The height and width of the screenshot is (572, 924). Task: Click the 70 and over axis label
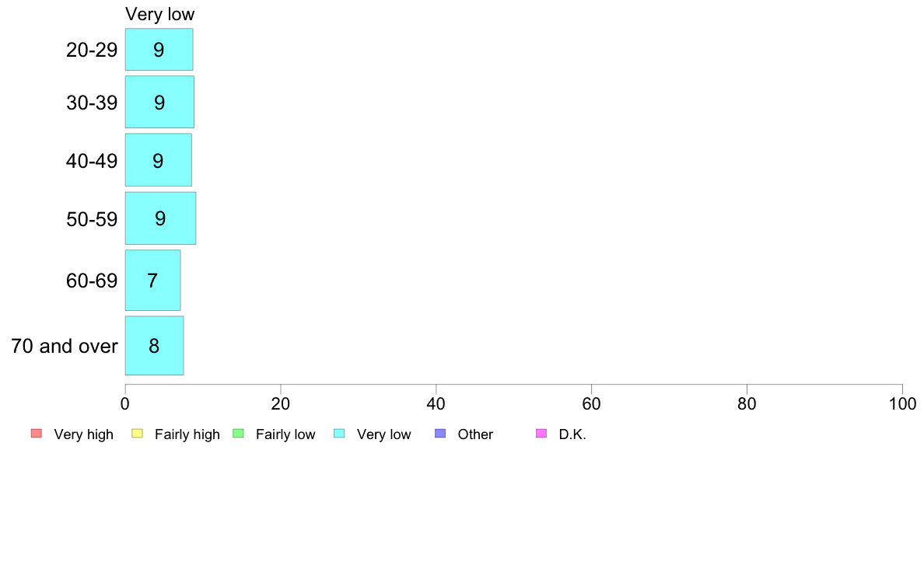tap(65, 346)
